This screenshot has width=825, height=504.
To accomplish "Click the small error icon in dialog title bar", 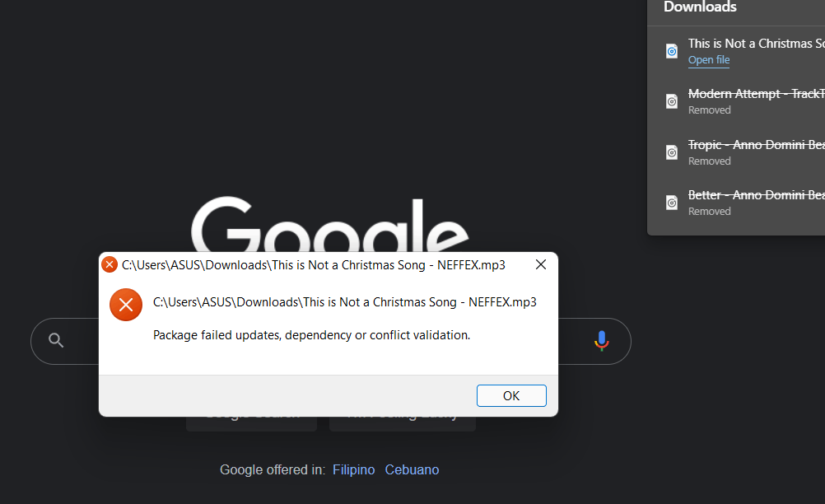I will [x=110, y=264].
